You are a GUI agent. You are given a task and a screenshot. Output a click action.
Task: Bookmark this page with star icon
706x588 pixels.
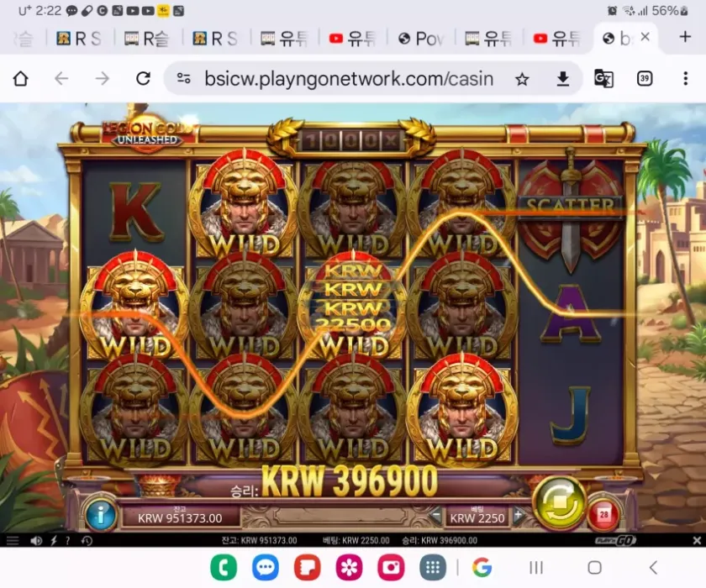pyautogui.click(x=522, y=79)
